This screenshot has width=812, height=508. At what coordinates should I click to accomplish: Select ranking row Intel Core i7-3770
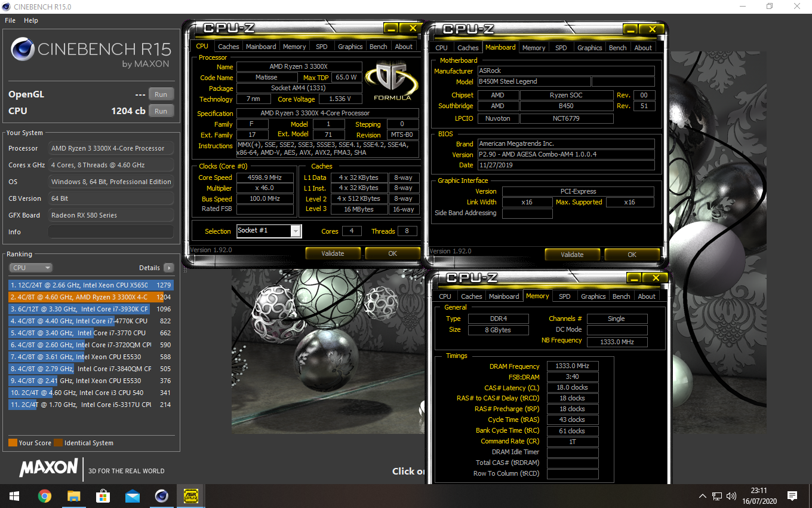(90, 333)
